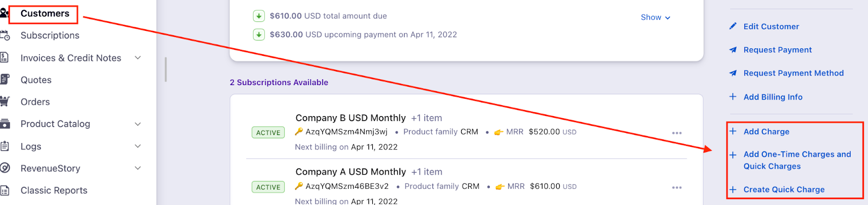This screenshot has height=205, width=868.
Task: Click the plus icon beside Add Billing Info
Action: coord(733,97)
